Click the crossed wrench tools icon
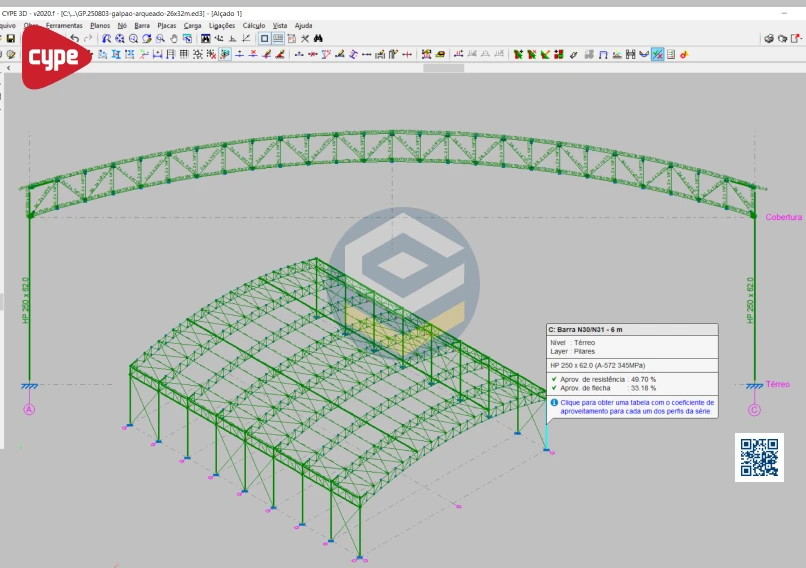 (x=304, y=39)
